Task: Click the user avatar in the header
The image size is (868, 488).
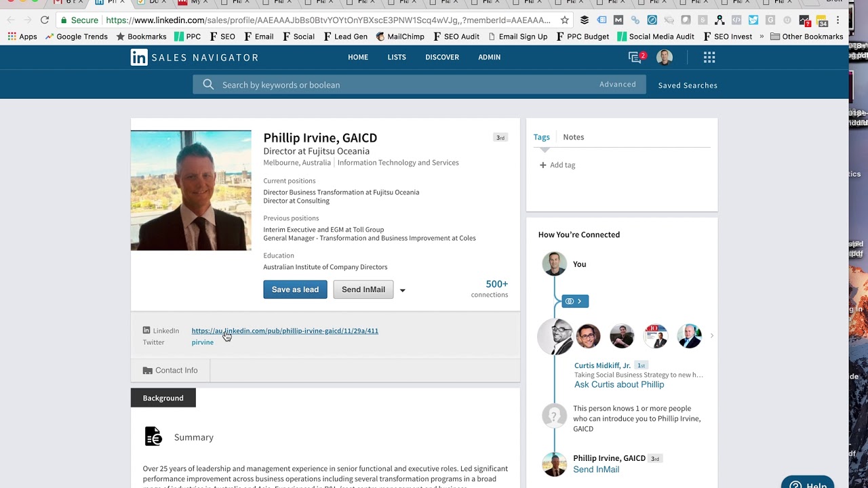Action: 665,58
